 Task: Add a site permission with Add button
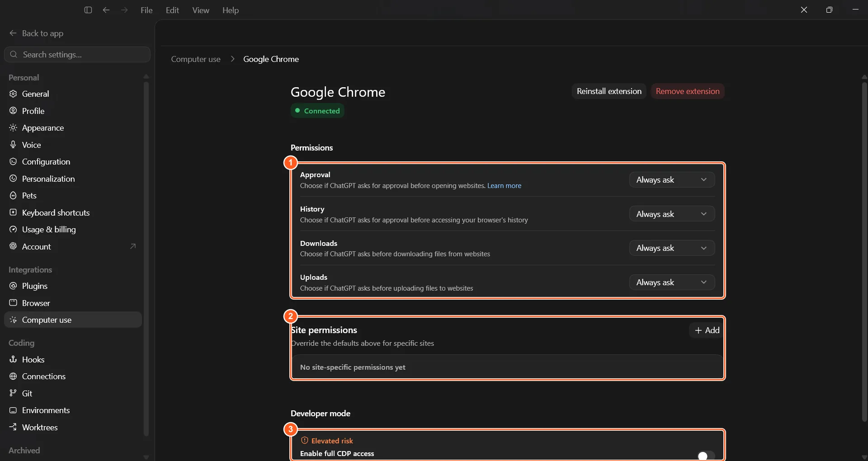pyautogui.click(x=707, y=330)
